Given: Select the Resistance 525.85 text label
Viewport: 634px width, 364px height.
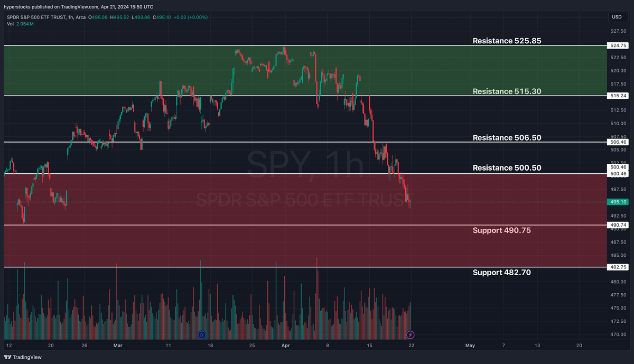Looking at the screenshot, I should [507, 41].
